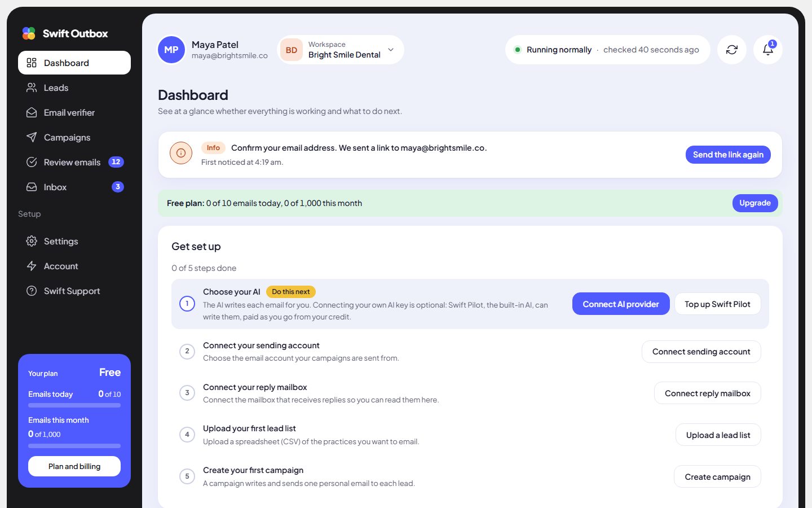Open the Email verifier page
812x508 pixels.
(74, 112)
